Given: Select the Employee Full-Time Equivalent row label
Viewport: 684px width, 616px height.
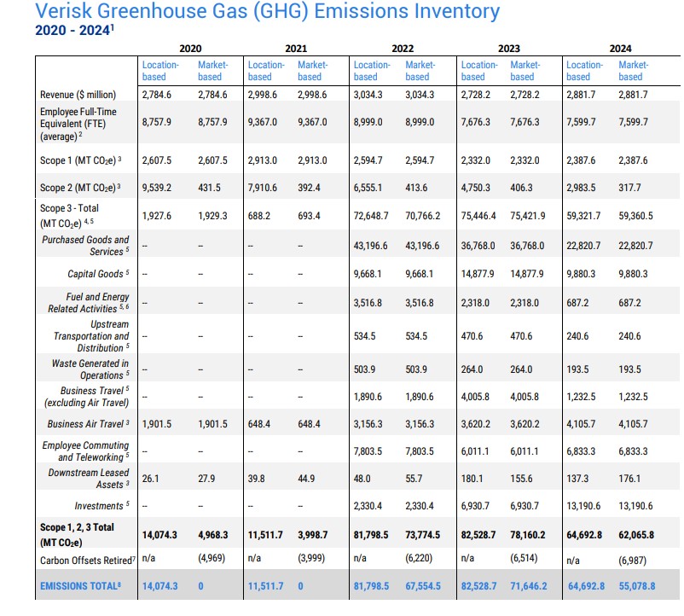Looking at the screenshot, I should click(78, 123).
